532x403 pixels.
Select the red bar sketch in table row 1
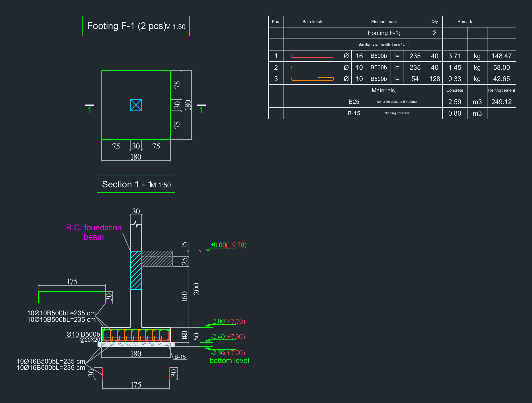312,56
